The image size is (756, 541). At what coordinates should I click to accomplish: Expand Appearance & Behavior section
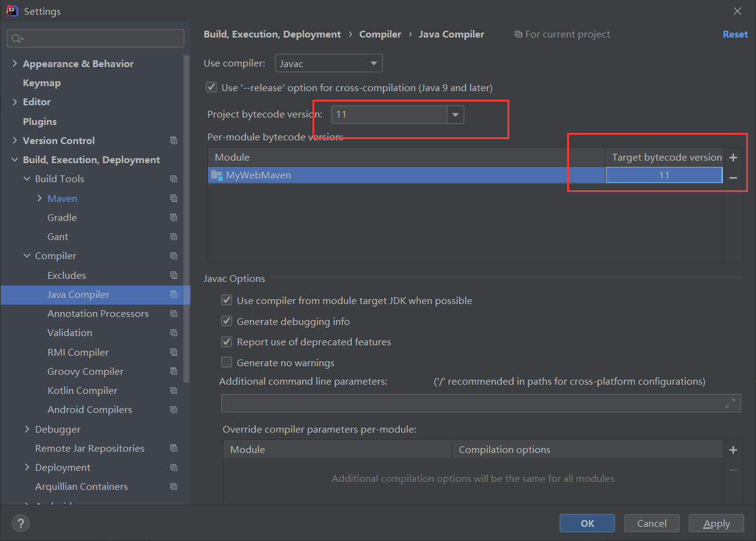click(x=15, y=63)
